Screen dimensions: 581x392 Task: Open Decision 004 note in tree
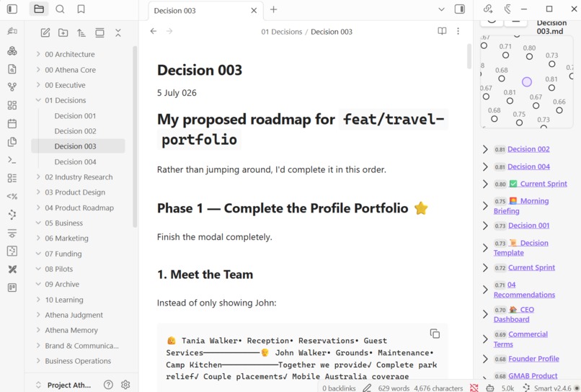pos(75,161)
